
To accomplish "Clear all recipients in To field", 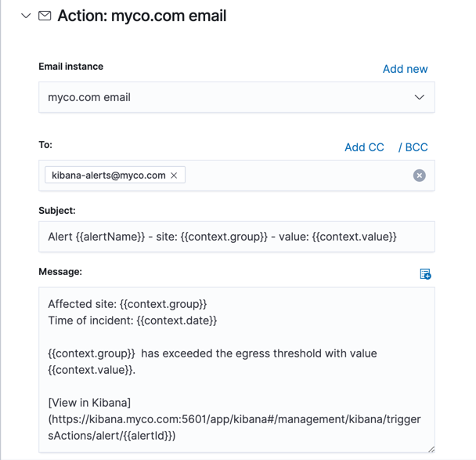I will pyautogui.click(x=419, y=176).
